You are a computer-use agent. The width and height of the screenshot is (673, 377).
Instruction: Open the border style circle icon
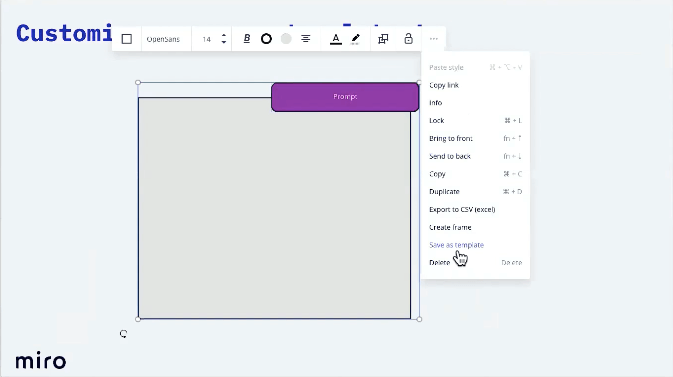[x=266, y=39]
